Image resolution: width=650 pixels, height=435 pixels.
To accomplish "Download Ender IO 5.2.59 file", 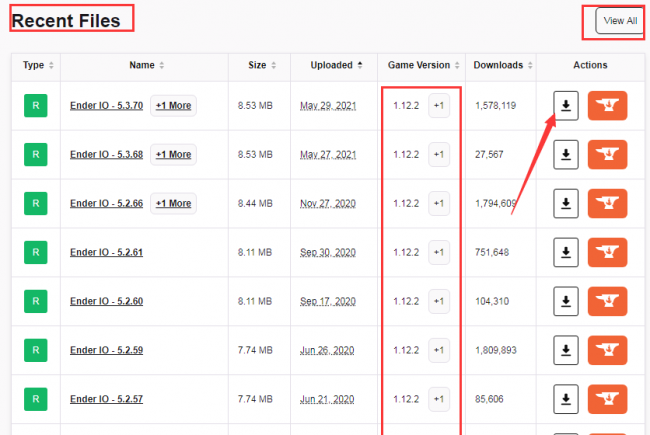I will [566, 350].
